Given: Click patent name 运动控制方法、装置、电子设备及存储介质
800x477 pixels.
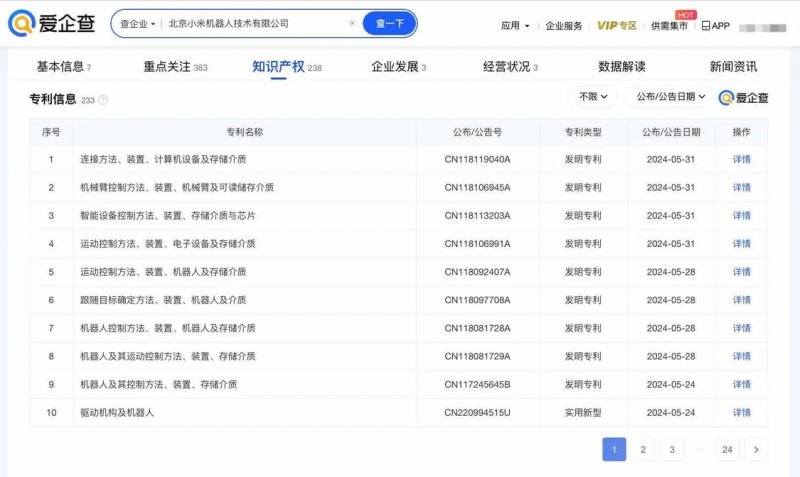Looking at the screenshot, I should [x=168, y=243].
